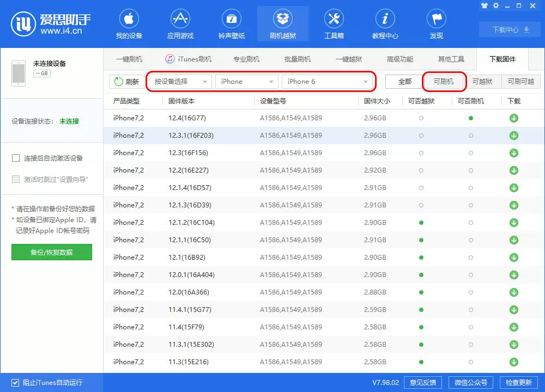Viewport: 545px width, 392px height.
Task: Switch to 专业刷机 tab
Action: click(246, 59)
